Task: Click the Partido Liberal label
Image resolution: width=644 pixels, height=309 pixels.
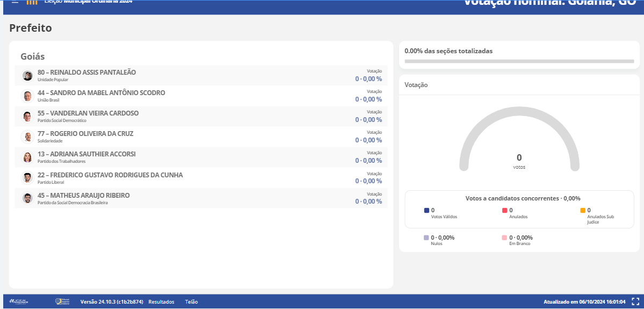Action: [x=51, y=182]
